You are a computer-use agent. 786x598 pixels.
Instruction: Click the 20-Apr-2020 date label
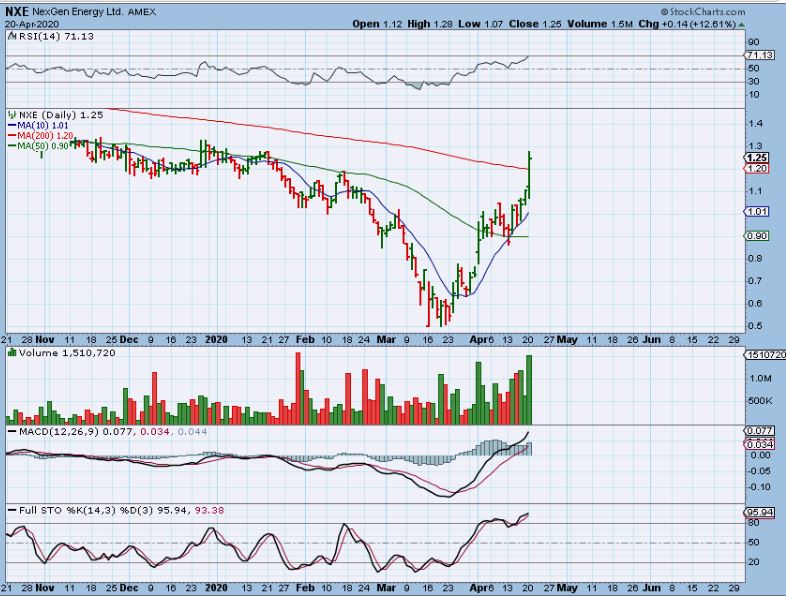pyautogui.click(x=32, y=24)
